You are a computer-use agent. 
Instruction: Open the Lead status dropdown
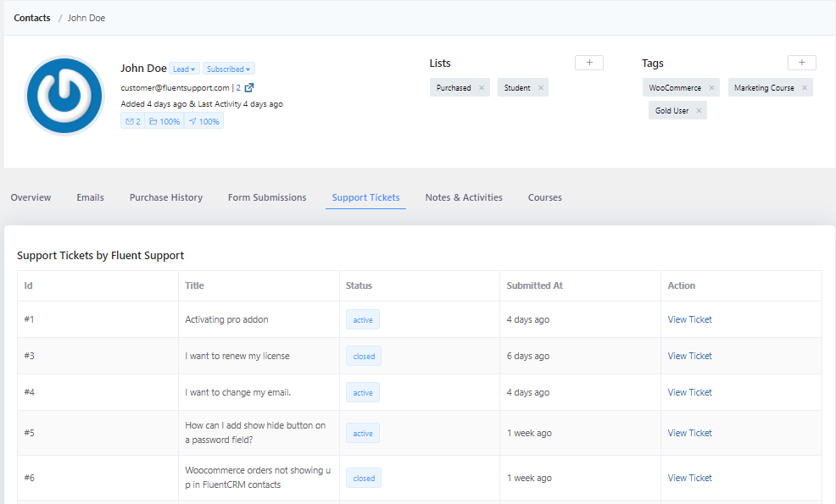(185, 69)
